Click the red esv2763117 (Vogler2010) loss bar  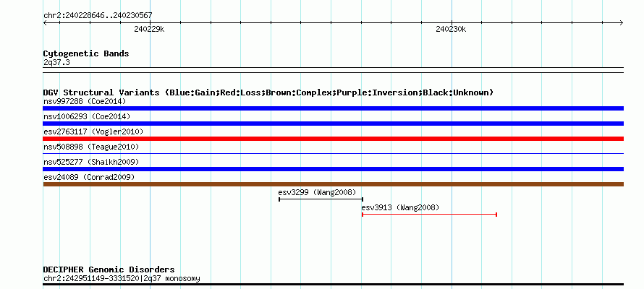333,139
